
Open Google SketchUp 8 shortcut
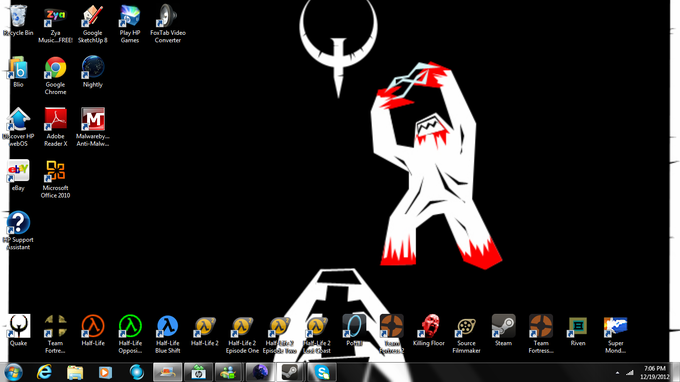tap(93, 24)
